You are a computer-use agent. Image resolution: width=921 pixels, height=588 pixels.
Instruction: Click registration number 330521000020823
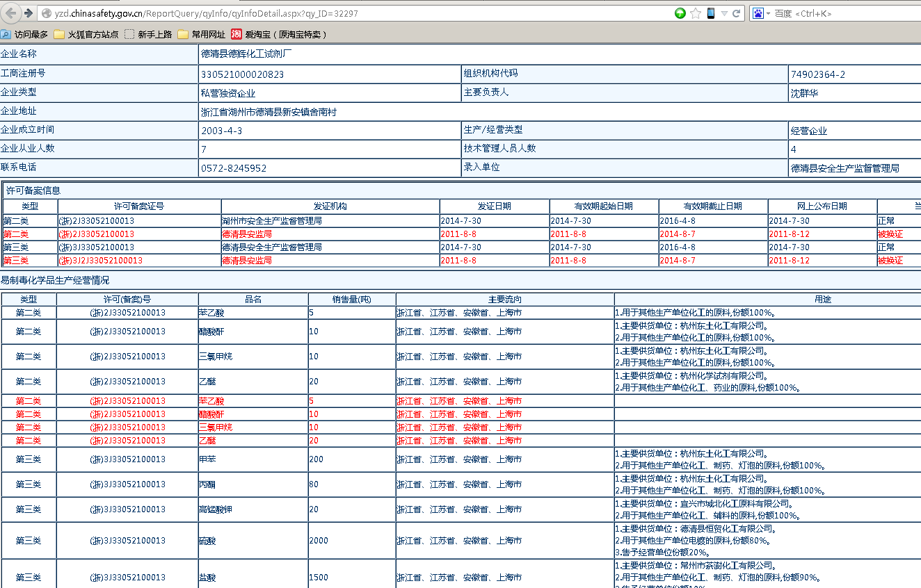(x=242, y=74)
